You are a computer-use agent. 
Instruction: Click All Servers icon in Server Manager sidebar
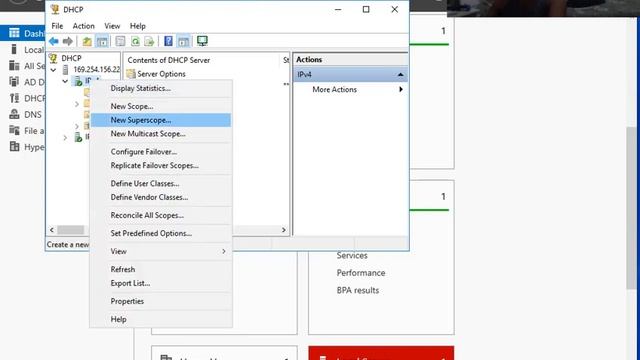[14, 66]
